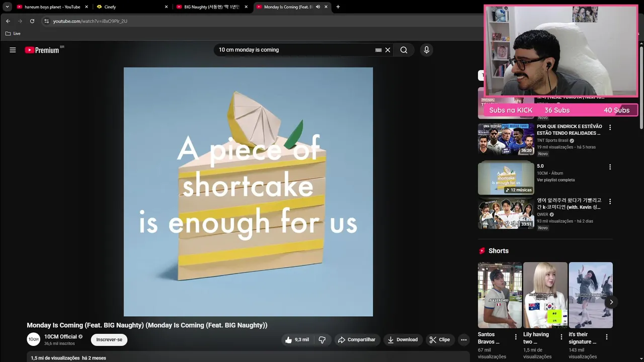Show next Shorts with right chevron
Viewport: 644px width, 362px height.
coord(611,302)
